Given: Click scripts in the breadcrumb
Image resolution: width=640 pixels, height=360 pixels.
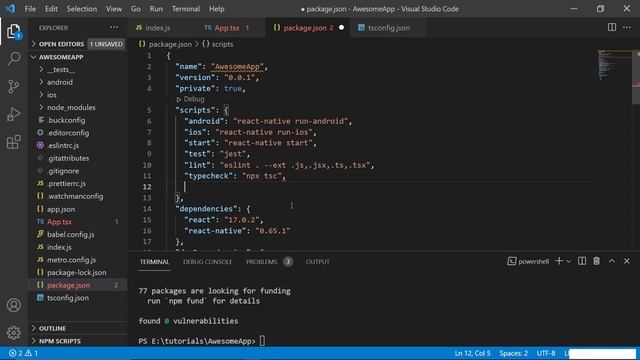Looking at the screenshot, I should tap(218, 44).
